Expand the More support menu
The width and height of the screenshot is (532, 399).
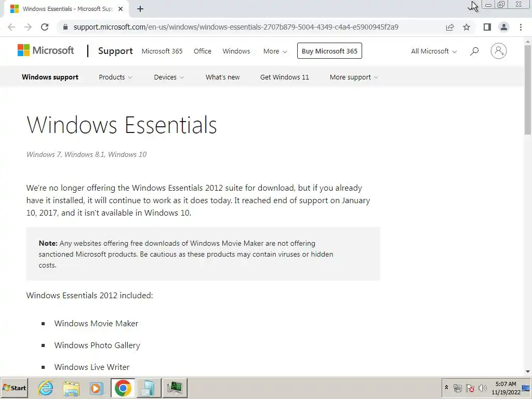[x=353, y=77]
